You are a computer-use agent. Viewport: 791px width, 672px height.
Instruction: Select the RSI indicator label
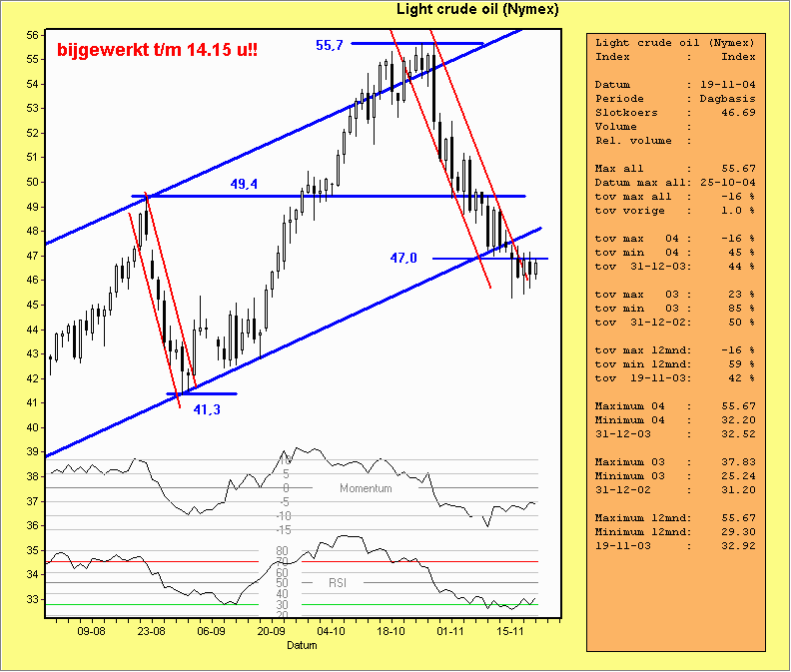point(338,582)
